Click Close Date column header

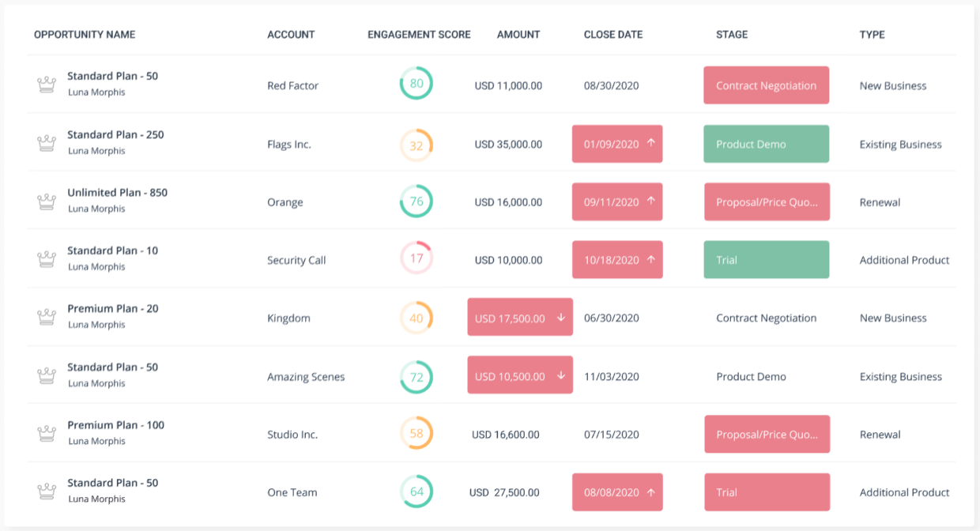pyautogui.click(x=612, y=35)
